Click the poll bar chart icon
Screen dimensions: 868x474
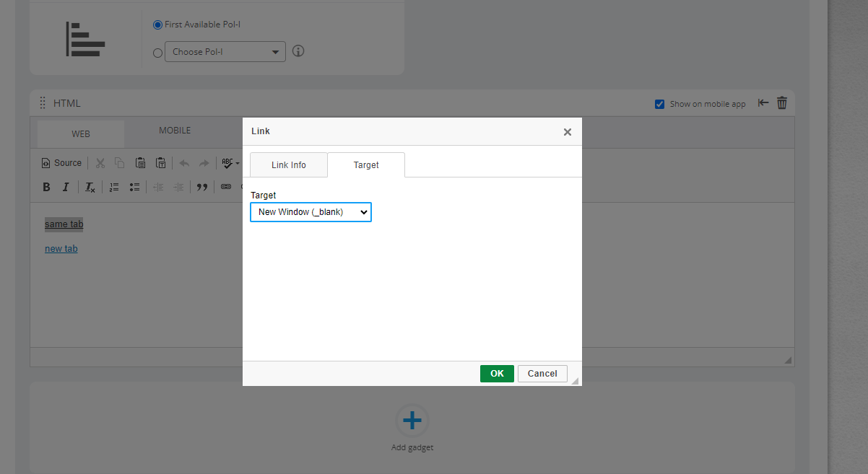(x=85, y=39)
